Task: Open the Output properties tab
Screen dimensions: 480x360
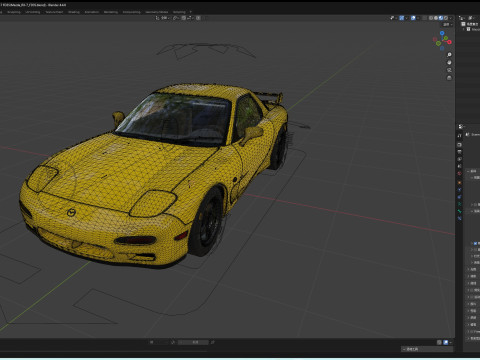Action: 460,152
